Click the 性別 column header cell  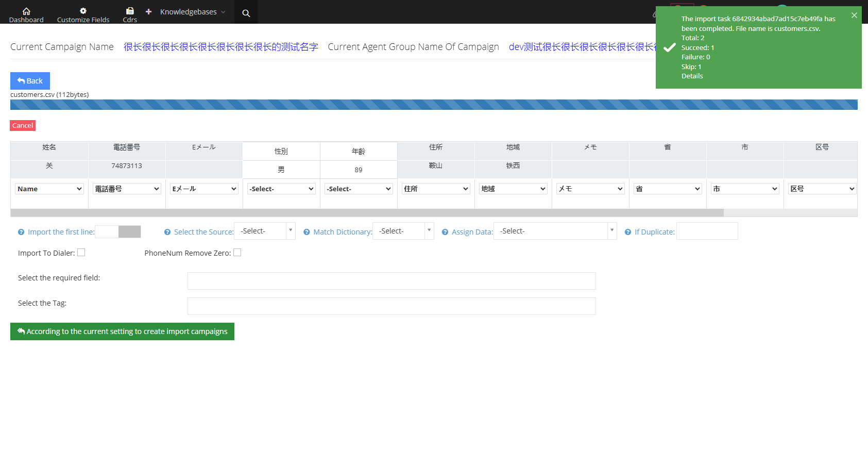pyautogui.click(x=281, y=151)
